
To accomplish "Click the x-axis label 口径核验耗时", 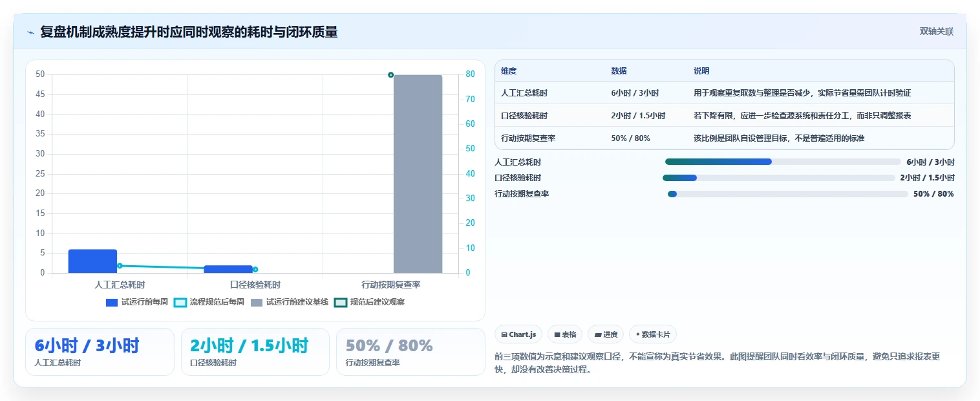I will [x=255, y=285].
